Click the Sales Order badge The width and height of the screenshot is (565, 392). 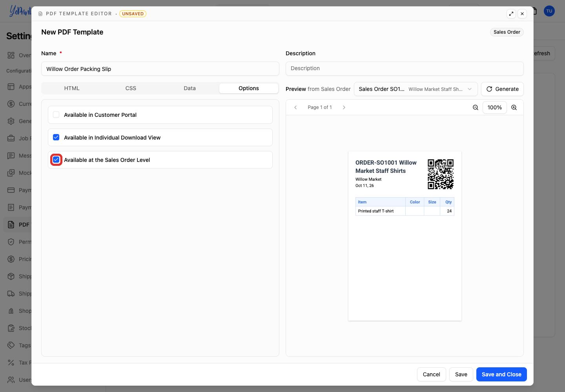[x=507, y=32]
